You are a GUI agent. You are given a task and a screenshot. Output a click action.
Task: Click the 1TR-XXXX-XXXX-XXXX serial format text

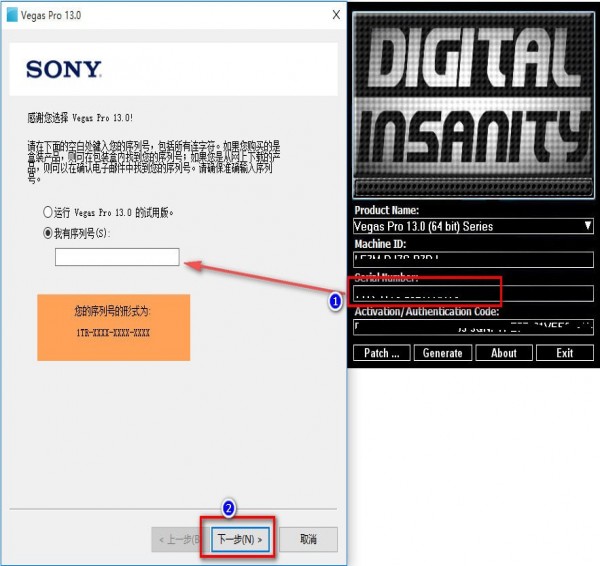point(113,332)
